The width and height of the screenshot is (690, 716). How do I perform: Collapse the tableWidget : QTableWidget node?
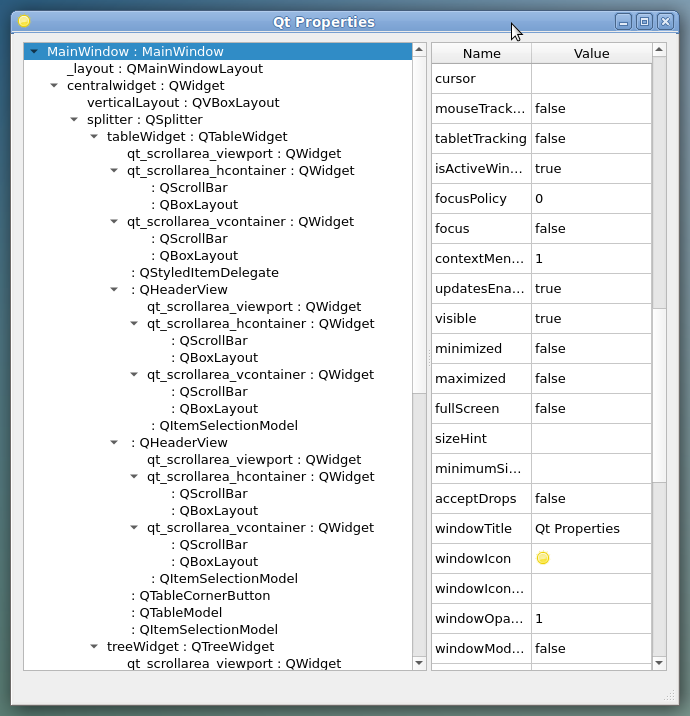coord(95,137)
